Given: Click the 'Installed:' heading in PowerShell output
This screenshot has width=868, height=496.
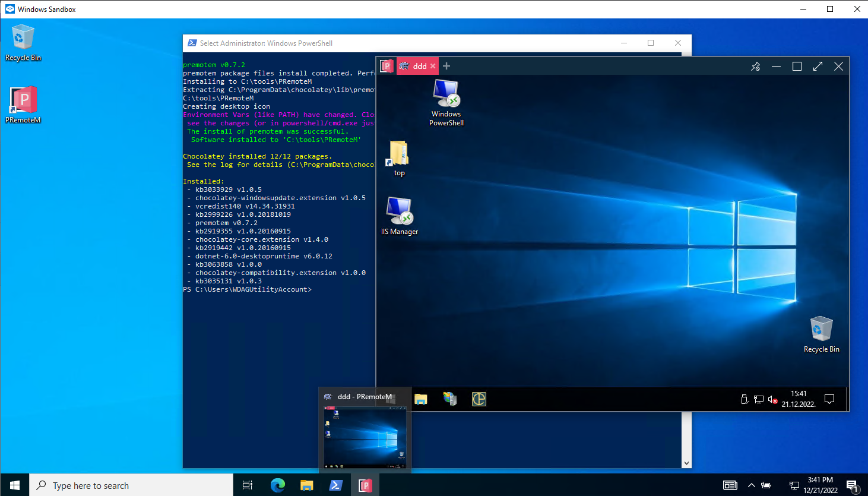Looking at the screenshot, I should point(204,181).
